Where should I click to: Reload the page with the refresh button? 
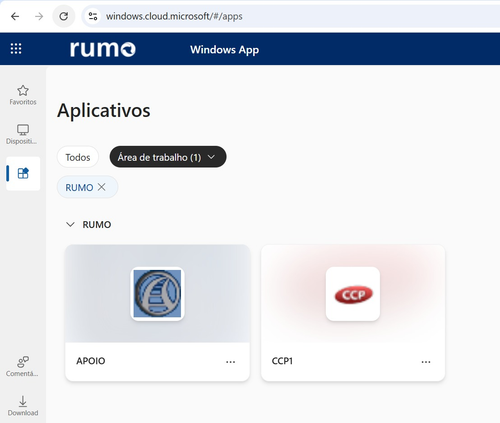(64, 16)
